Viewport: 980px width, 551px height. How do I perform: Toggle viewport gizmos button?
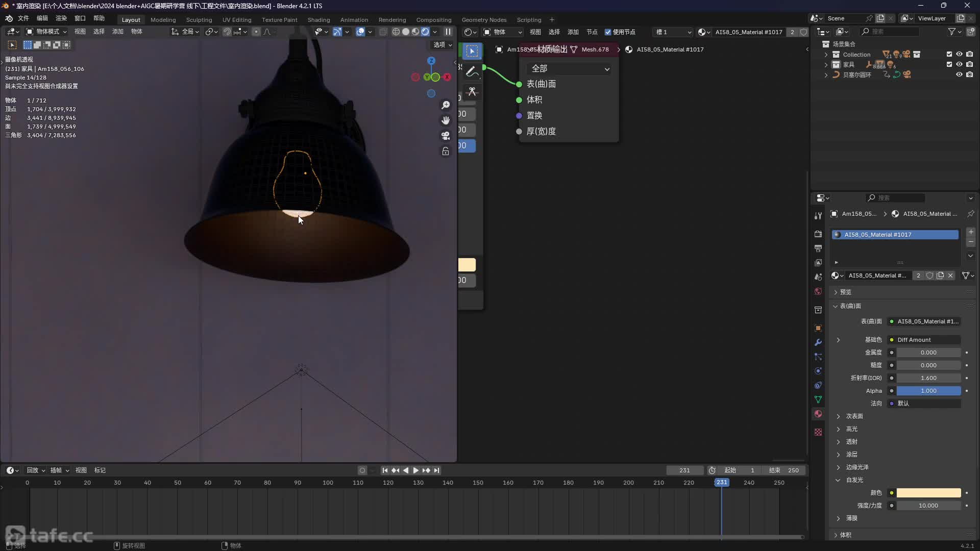pyautogui.click(x=337, y=32)
